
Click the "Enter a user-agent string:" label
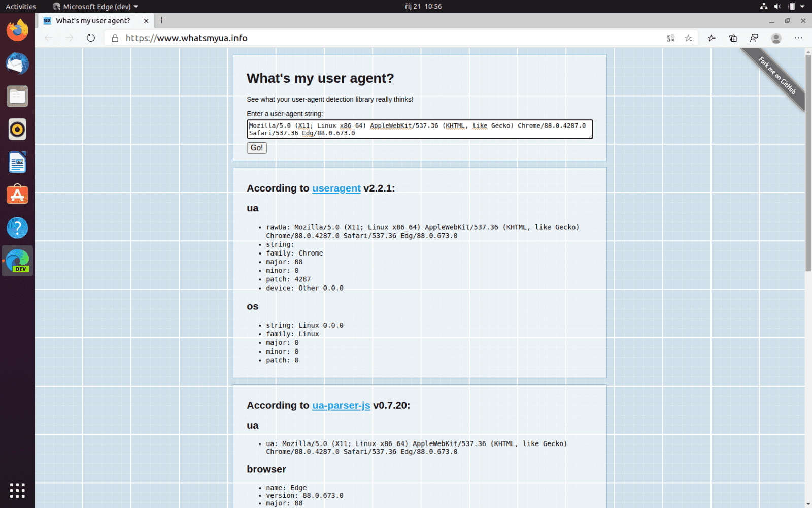[x=285, y=114]
